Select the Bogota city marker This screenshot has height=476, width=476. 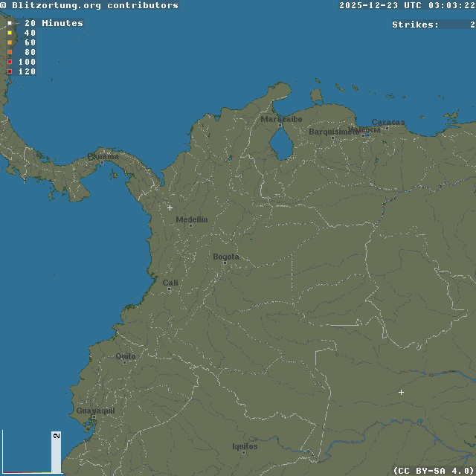224,263
